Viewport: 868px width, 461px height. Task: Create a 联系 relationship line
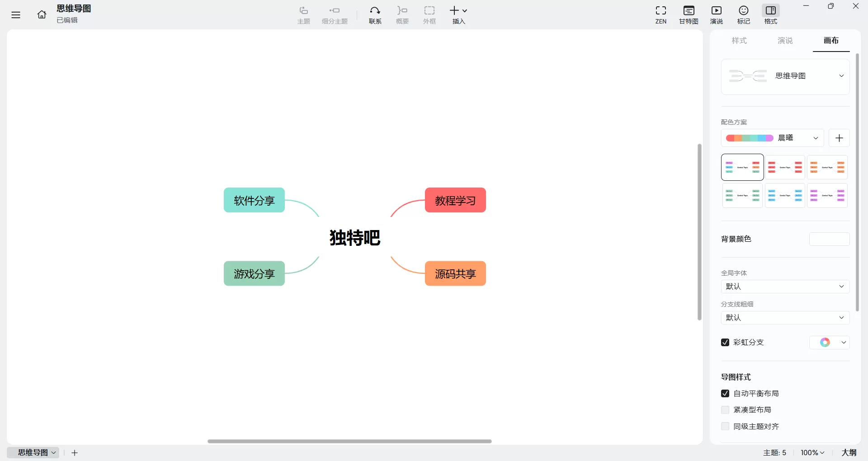click(375, 15)
